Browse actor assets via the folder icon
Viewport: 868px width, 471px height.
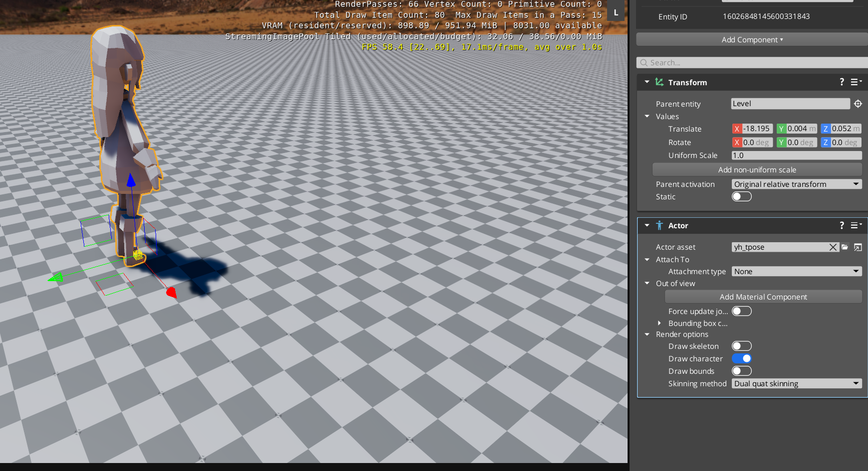845,247
